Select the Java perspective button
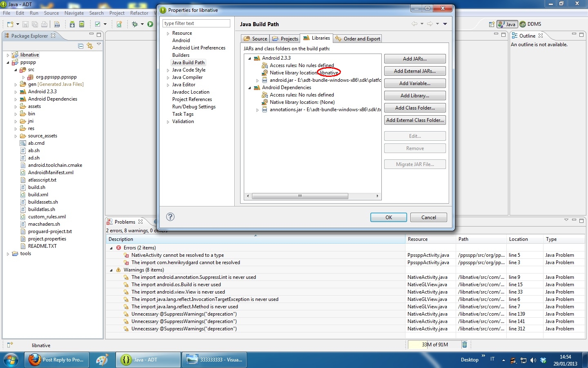 coord(507,24)
